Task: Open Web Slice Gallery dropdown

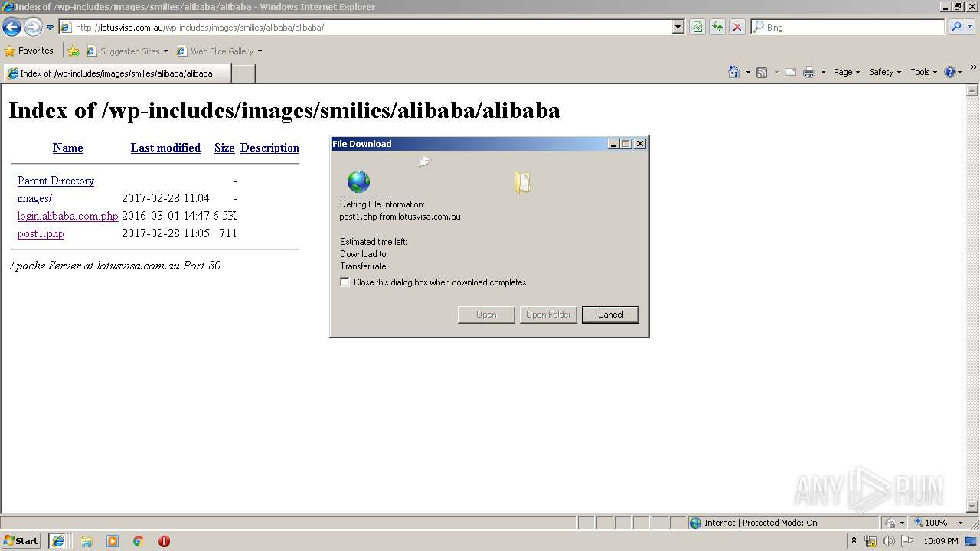Action: (x=219, y=51)
